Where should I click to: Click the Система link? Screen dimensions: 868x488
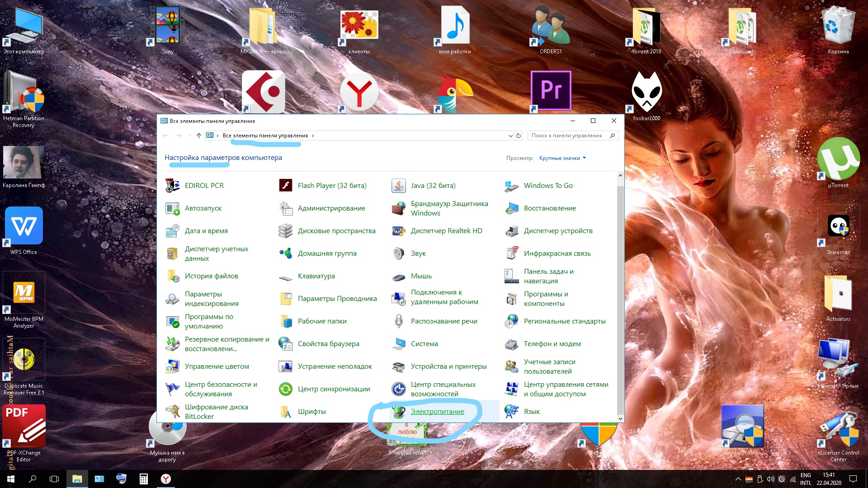(x=424, y=344)
